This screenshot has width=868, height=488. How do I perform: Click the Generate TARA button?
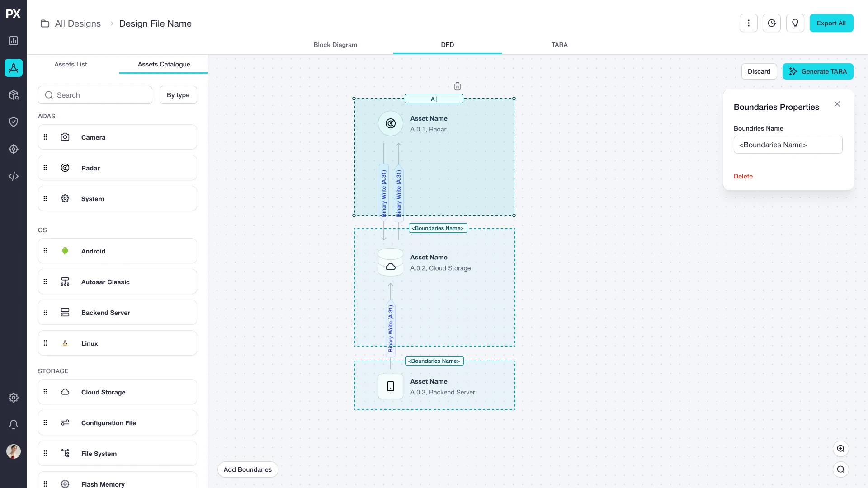[818, 71]
